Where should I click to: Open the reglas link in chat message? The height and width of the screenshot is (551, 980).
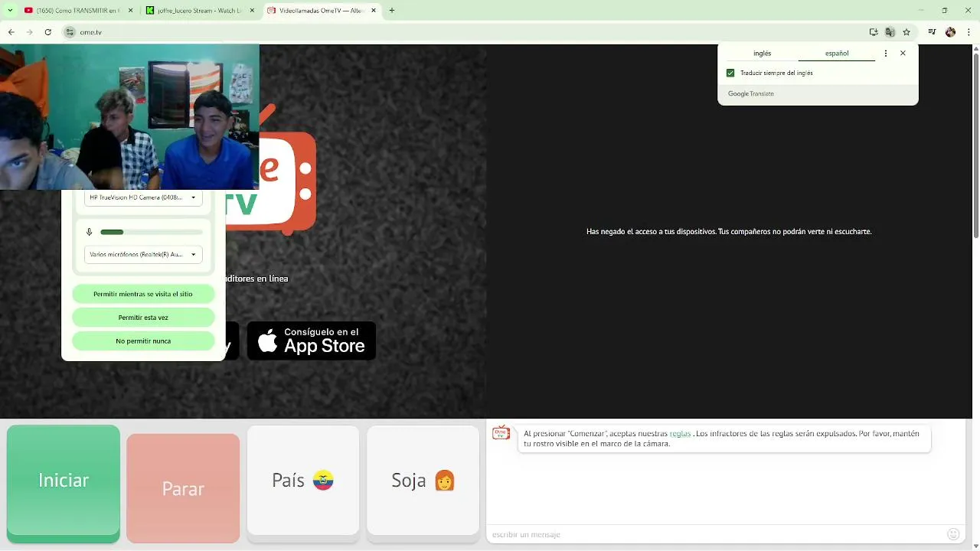point(680,434)
